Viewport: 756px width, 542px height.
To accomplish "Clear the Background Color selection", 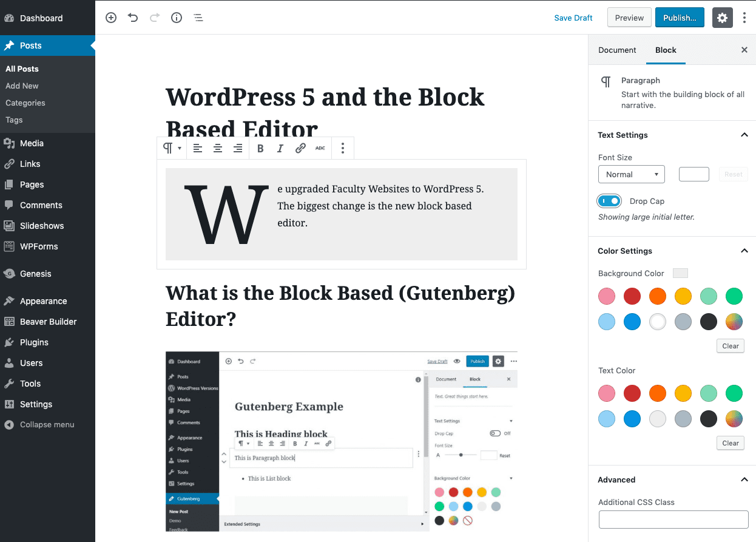I will [731, 346].
